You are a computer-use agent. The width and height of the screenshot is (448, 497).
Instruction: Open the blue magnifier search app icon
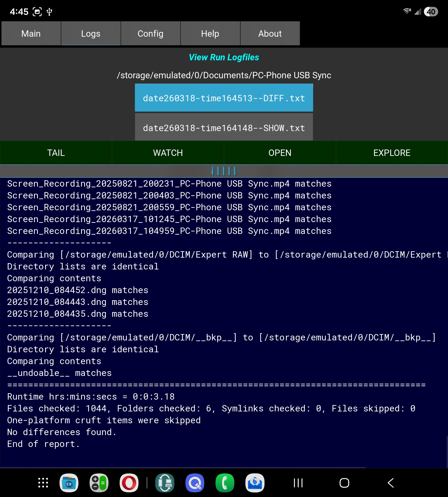[195, 483]
